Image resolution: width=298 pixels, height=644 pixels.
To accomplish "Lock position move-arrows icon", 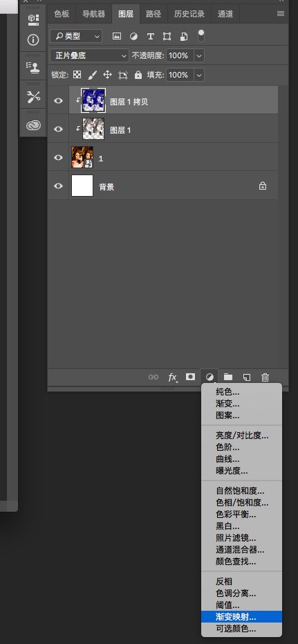I will pyautogui.click(x=107, y=75).
